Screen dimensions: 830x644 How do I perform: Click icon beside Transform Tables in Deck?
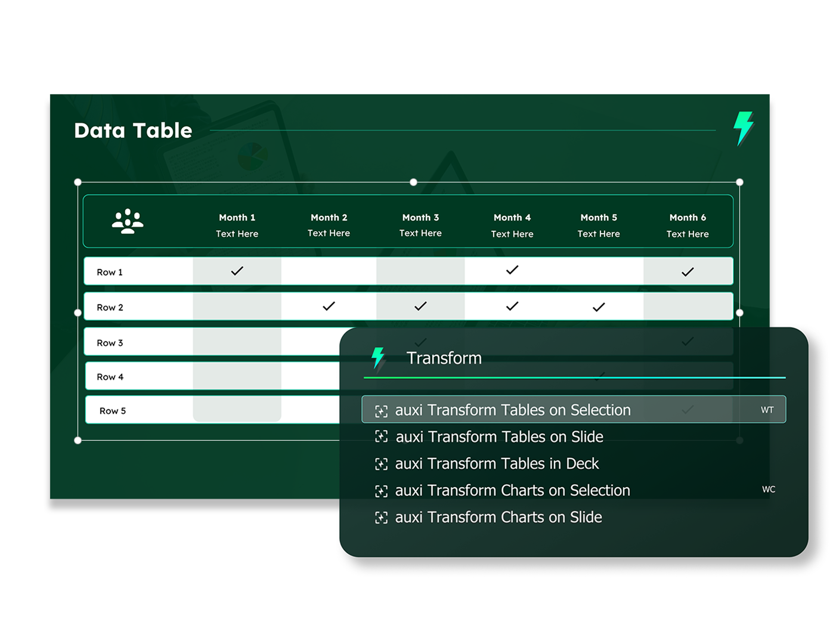click(x=381, y=464)
